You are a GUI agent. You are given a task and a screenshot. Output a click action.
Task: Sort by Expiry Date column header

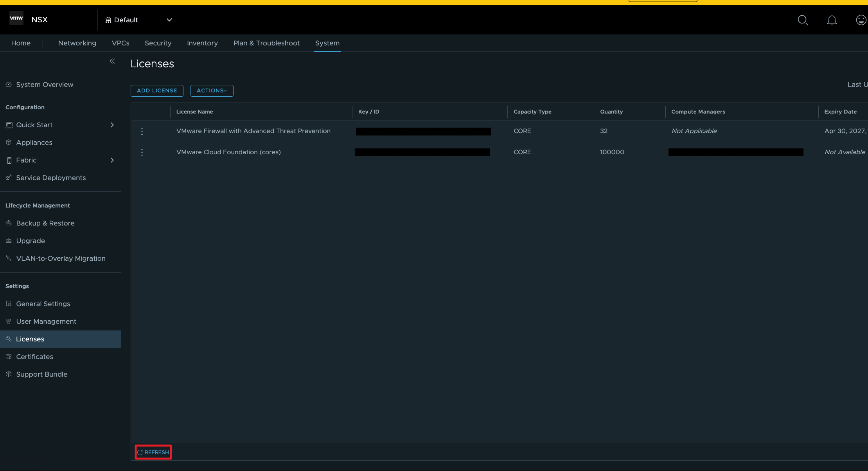[x=841, y=112]
